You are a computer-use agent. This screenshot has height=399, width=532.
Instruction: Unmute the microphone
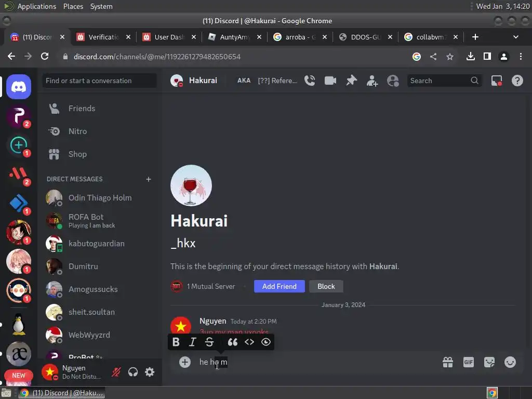pyautogui.click(x=116, y=372)
